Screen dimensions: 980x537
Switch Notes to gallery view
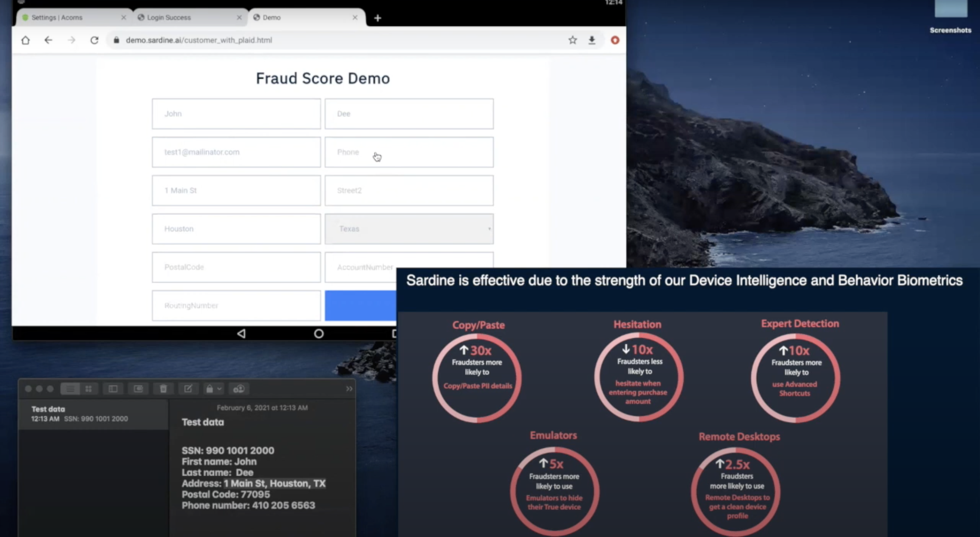[89, 389]
